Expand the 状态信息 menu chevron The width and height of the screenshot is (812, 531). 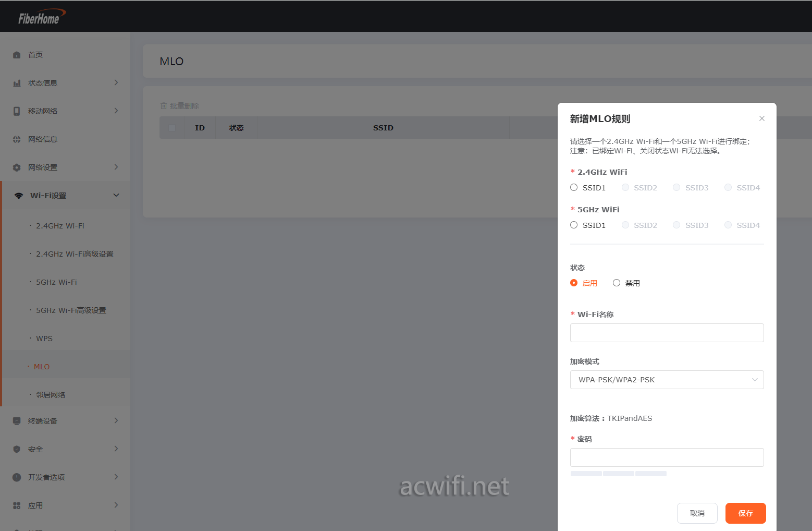116,82
